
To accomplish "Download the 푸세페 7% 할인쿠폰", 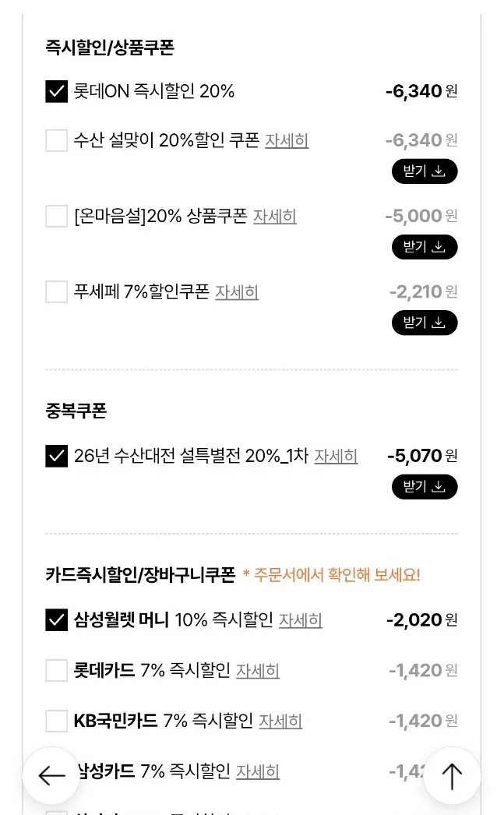I will pos(425,322).
